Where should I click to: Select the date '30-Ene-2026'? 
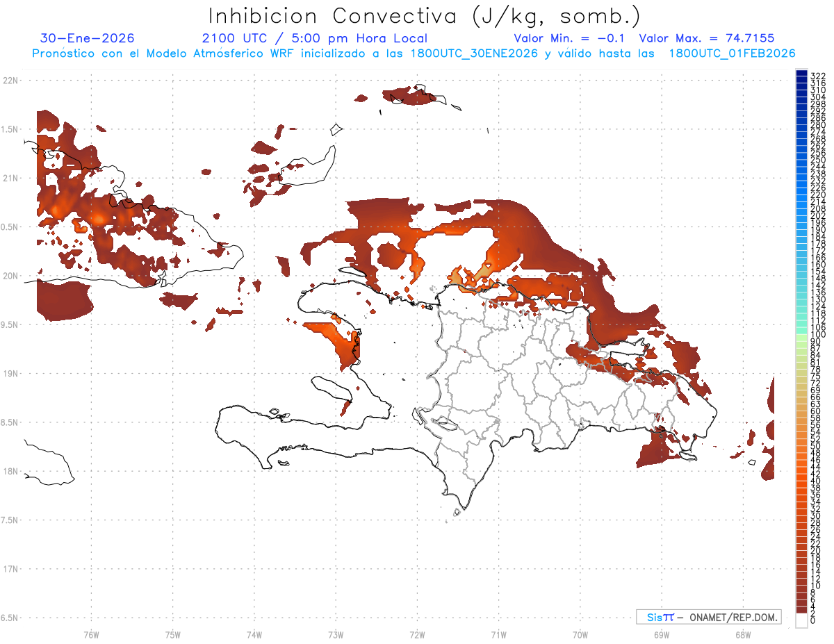[87, 38]
